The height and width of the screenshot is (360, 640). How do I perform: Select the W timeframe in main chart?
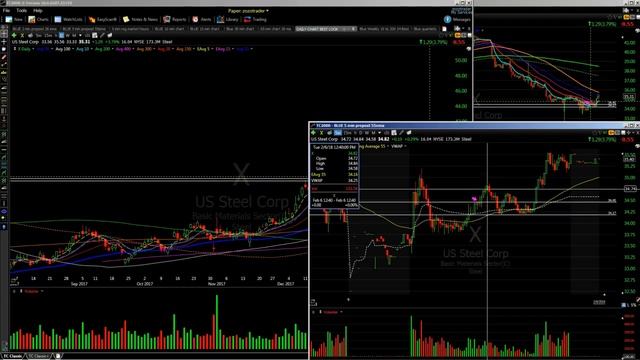click(67, 36)
